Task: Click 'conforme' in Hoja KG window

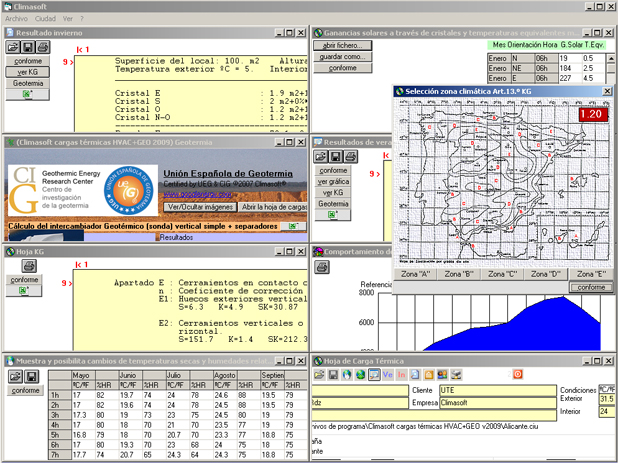Action: click(x=24, y=280)
